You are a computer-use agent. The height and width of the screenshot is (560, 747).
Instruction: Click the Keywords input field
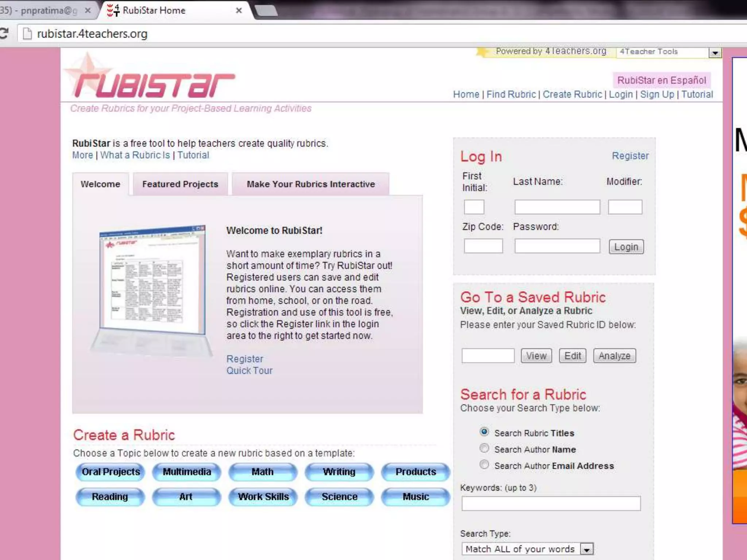tap(551, 503)
